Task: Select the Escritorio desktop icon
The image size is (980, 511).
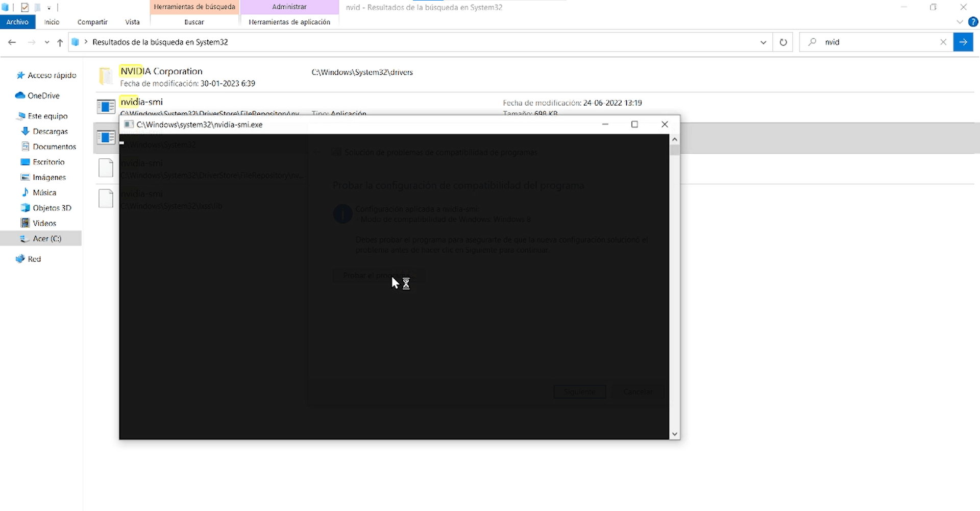Action: tap(25, 162)
